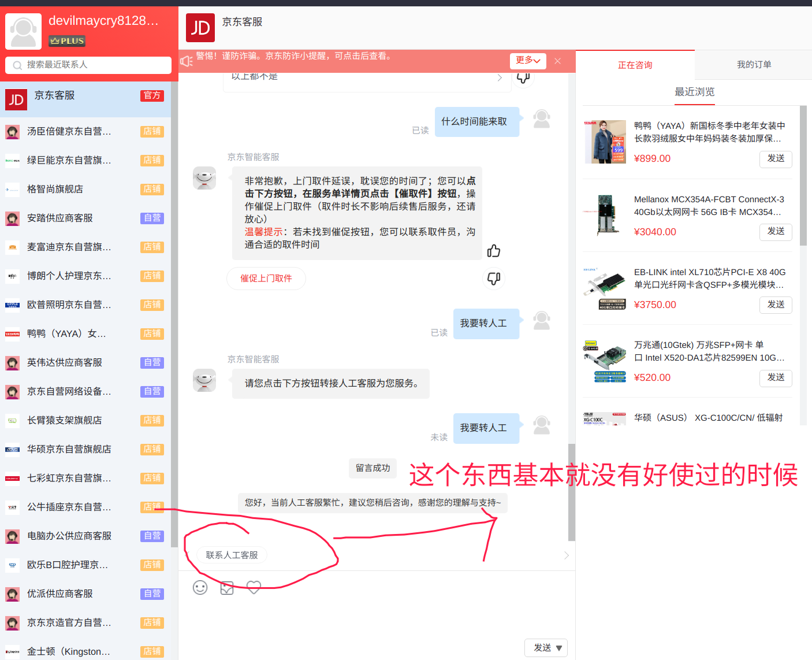The width and height of the screenshot is (812, 660).
Task: Select 京东客服 official contact
Action: 85,99
